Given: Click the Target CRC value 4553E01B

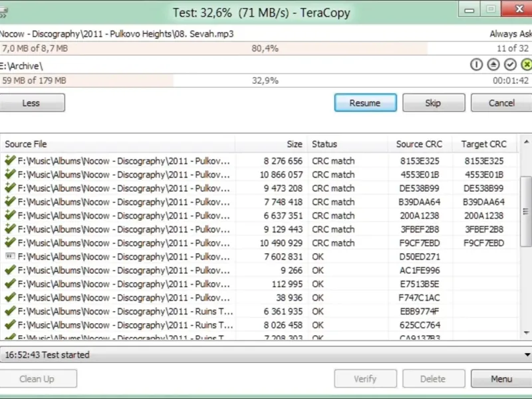Looking at the screenshot, I should click(484, 175).
